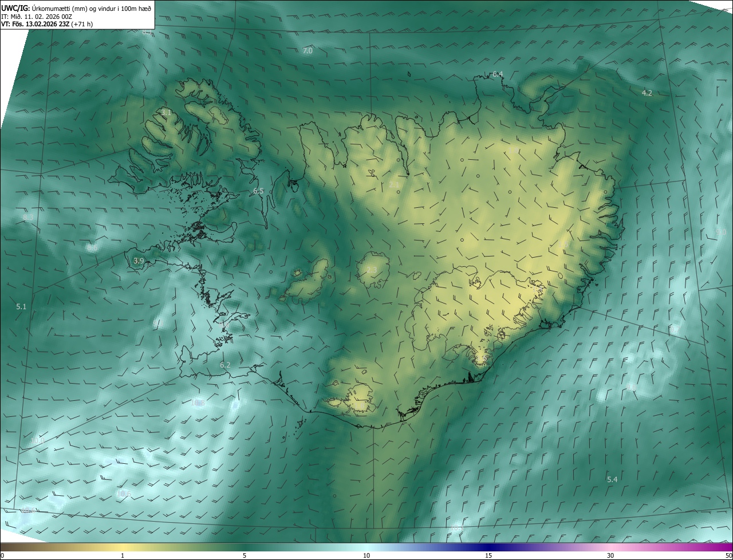Click the map value label 6.5
Image resolution: width=733 pixels, height=560 pixels.
(x=258, y=191)
